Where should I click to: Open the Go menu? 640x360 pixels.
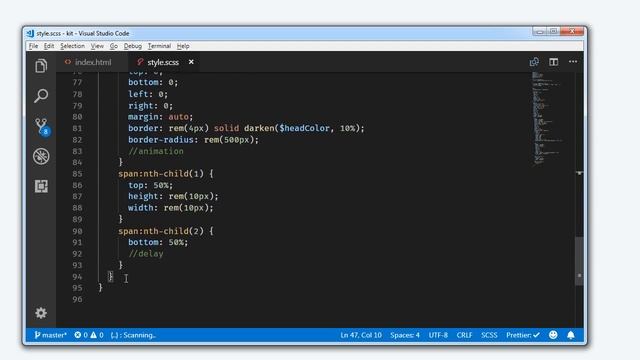coord(114,46)
